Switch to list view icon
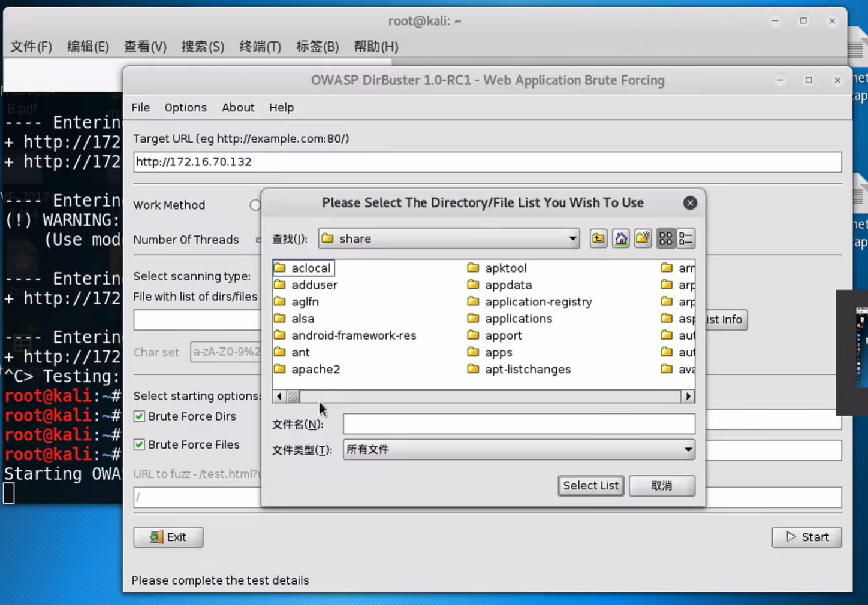 tap(666, 238)
